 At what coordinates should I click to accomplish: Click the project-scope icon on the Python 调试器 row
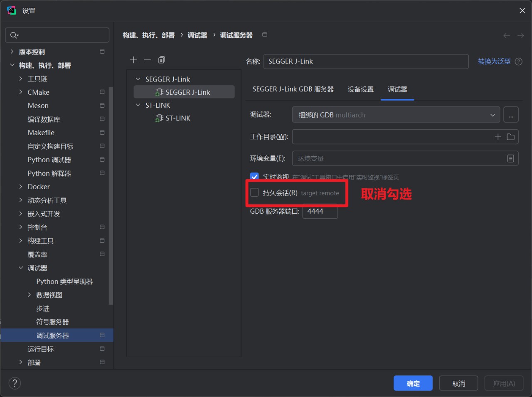pyautogui.click(x=102, y=160)
